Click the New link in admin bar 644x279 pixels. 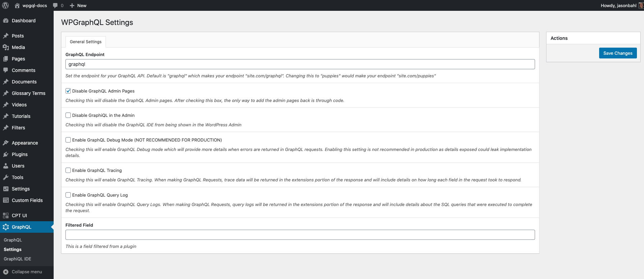click(82, 5)
